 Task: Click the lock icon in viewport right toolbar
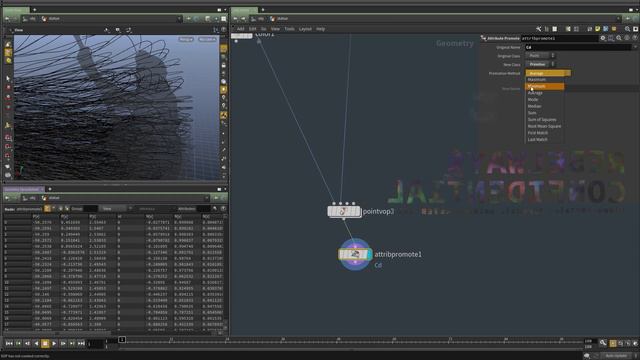coord(224,65)
